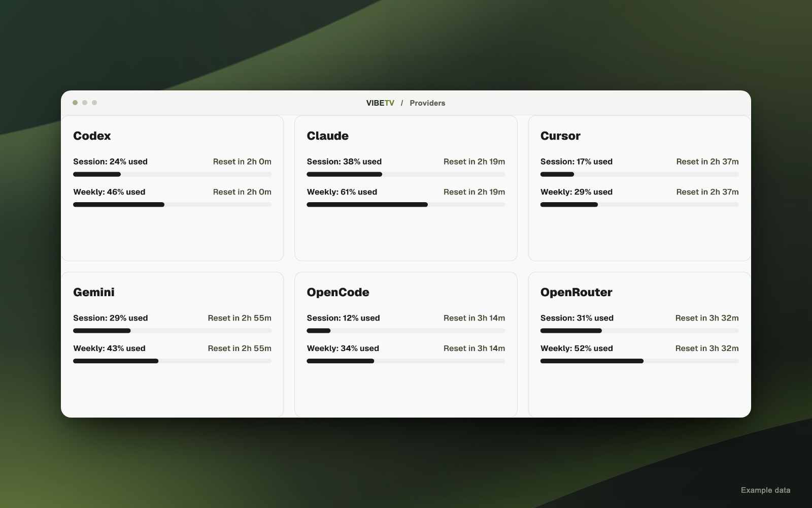Click the OpenRouter session usage progress bar
Screen dimensions: 812x508
coord(639,331)
